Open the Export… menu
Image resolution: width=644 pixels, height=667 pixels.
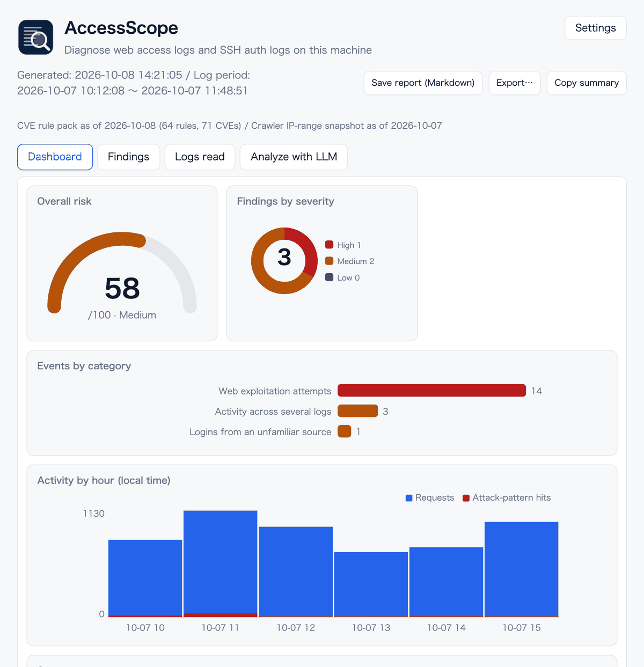tap(515, 83)
